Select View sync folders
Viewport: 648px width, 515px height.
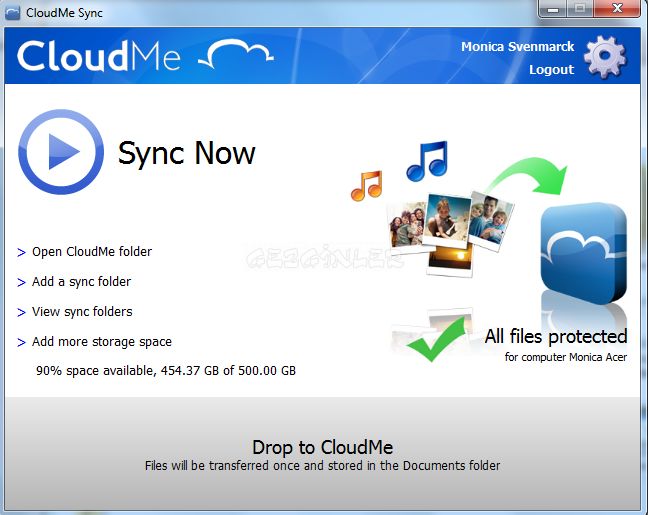82,312
